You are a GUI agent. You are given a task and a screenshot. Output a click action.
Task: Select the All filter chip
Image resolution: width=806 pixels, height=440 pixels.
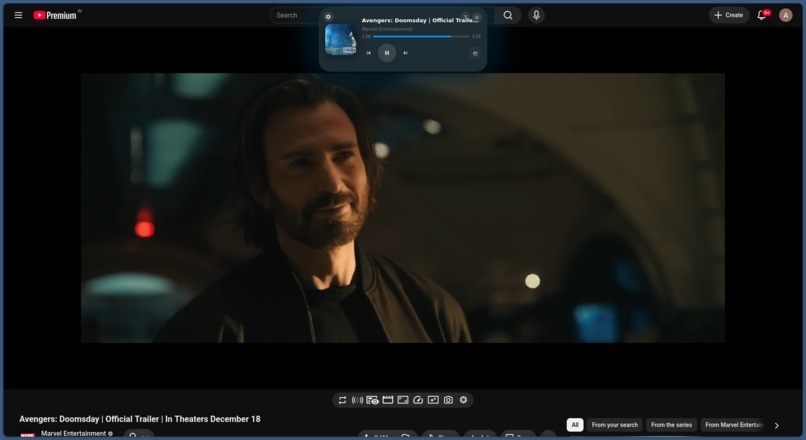pyautogui.click(x=575, y=425)
